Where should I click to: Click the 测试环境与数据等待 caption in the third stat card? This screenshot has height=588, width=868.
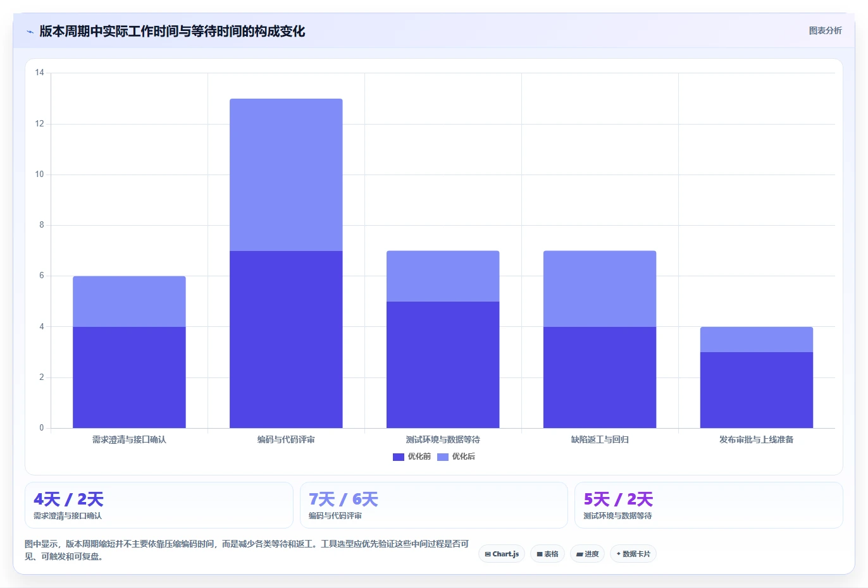[617, 516]
